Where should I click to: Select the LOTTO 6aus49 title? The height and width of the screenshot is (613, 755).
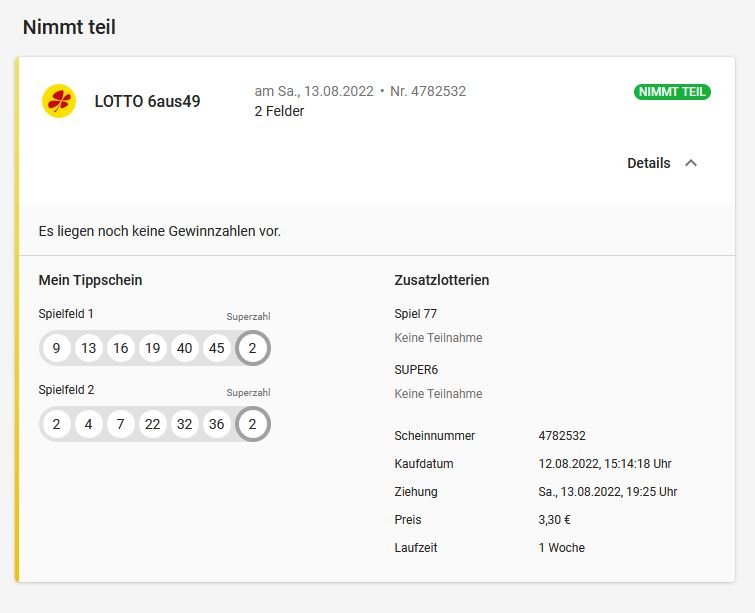(x=147, y=101)
